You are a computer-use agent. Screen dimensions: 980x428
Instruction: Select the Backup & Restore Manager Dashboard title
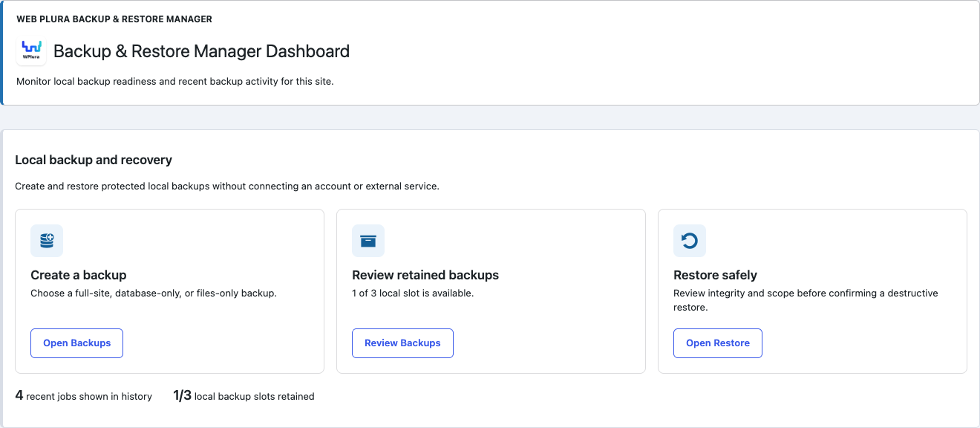tap(201, 51)
